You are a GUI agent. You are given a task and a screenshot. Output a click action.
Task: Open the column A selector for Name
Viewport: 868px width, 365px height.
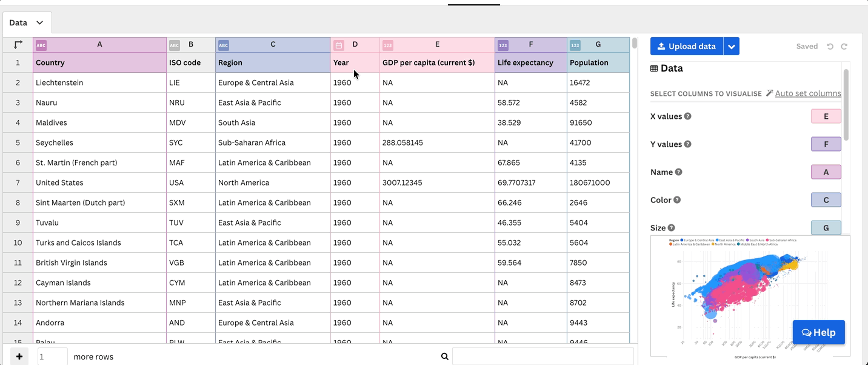coord(826,172)
